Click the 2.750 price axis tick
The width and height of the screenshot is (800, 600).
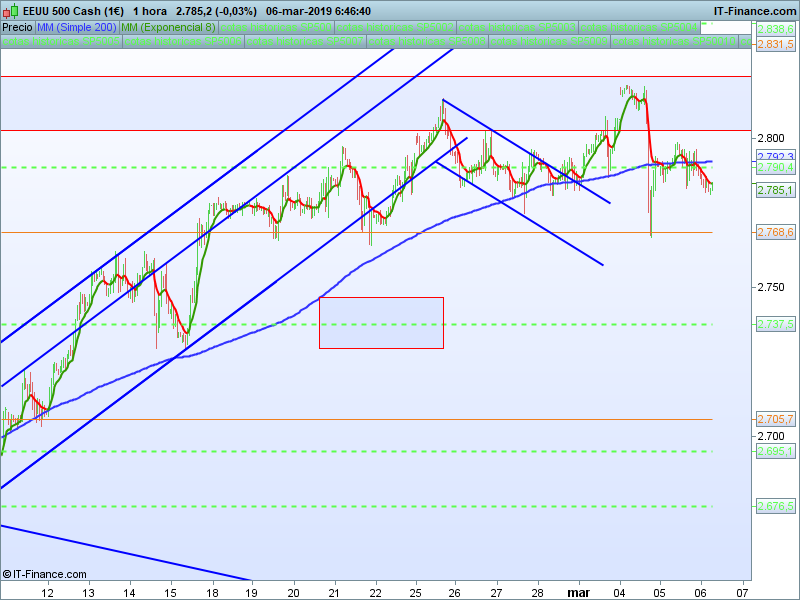tap(771, 287)
